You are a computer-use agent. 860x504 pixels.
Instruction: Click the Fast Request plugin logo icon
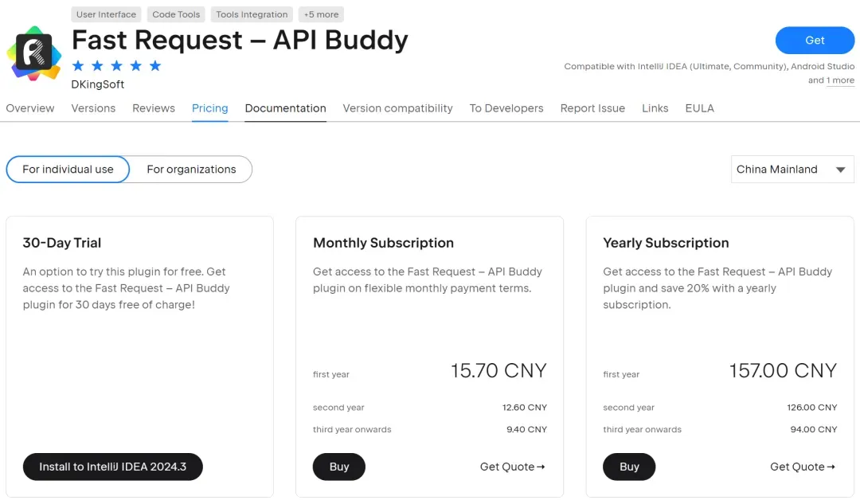34,53
